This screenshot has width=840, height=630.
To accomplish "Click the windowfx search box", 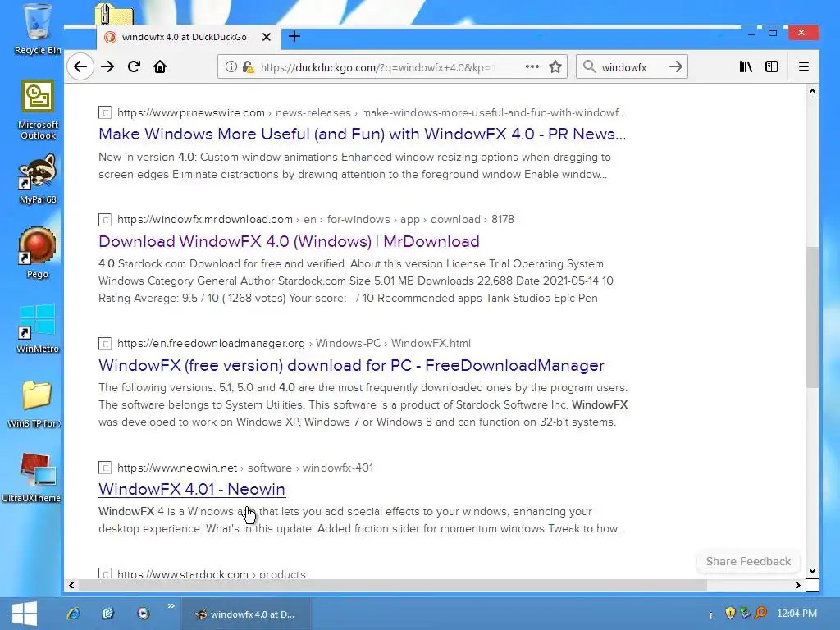I will [632, 67].
